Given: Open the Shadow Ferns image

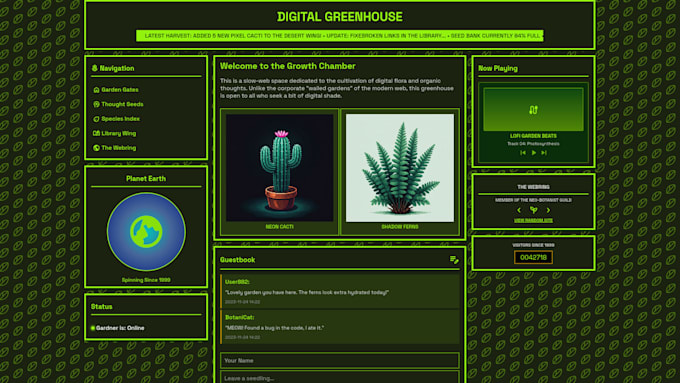Looking at the screenshot, I should [x=400, y=167].
